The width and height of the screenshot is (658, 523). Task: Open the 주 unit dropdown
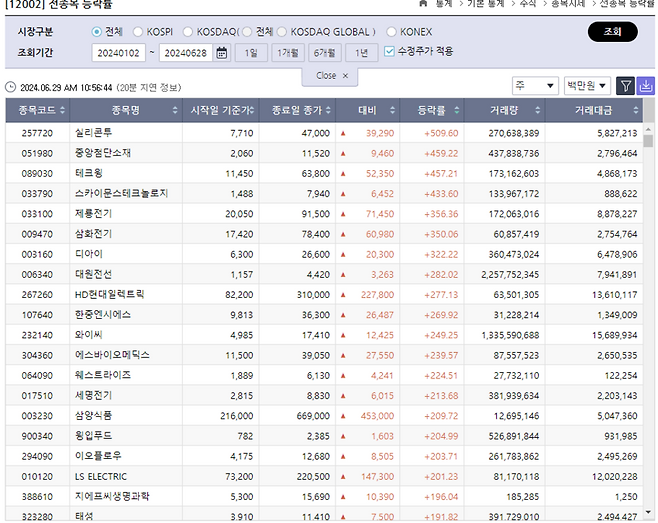[535, 87]
